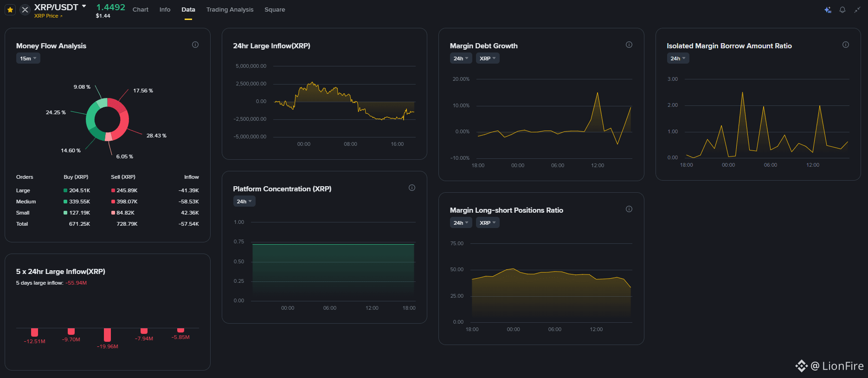Show info for Platform Concentration
The height and width of the screenshot is (378, 868).
pos(412,188)
